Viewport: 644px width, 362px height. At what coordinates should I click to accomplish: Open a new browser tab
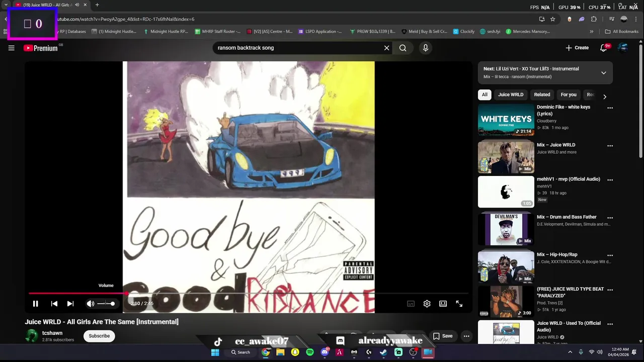click(97, 5)
